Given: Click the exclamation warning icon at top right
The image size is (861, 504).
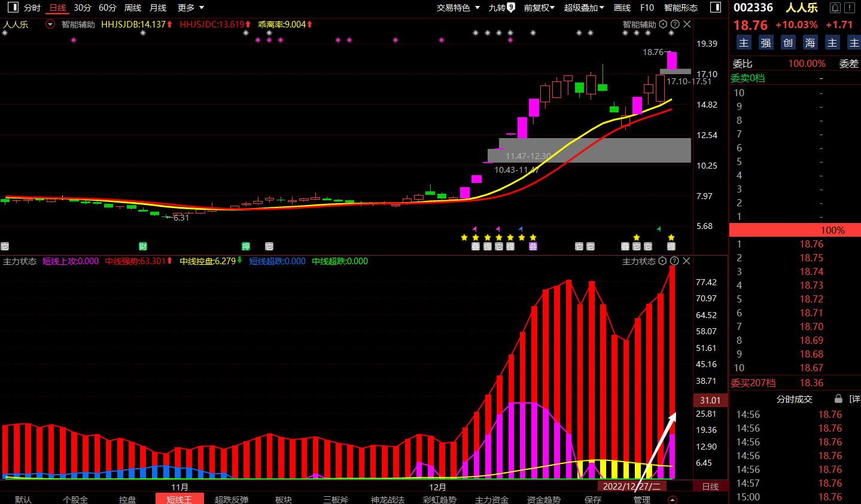Looking at the screenshot, I should [850, 7].
